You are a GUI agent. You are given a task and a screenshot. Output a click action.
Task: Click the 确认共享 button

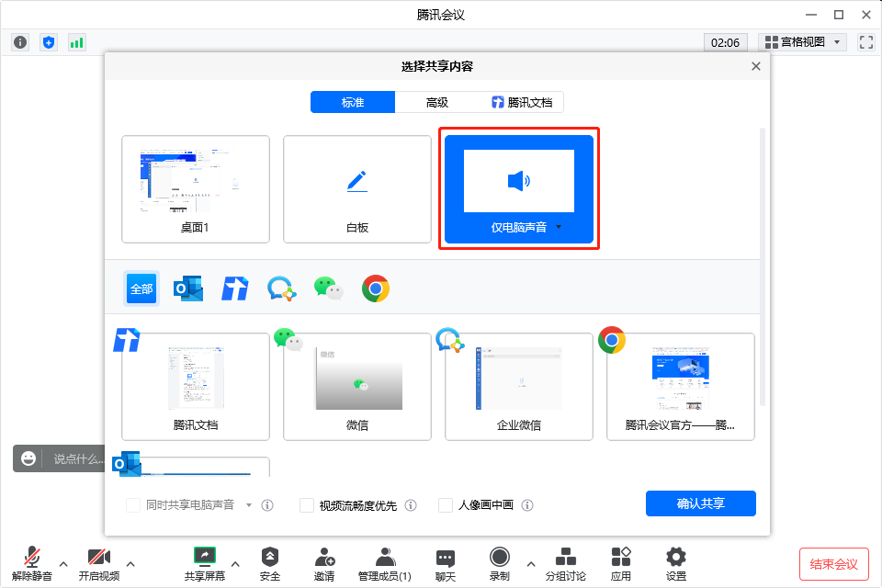[701, 503]
